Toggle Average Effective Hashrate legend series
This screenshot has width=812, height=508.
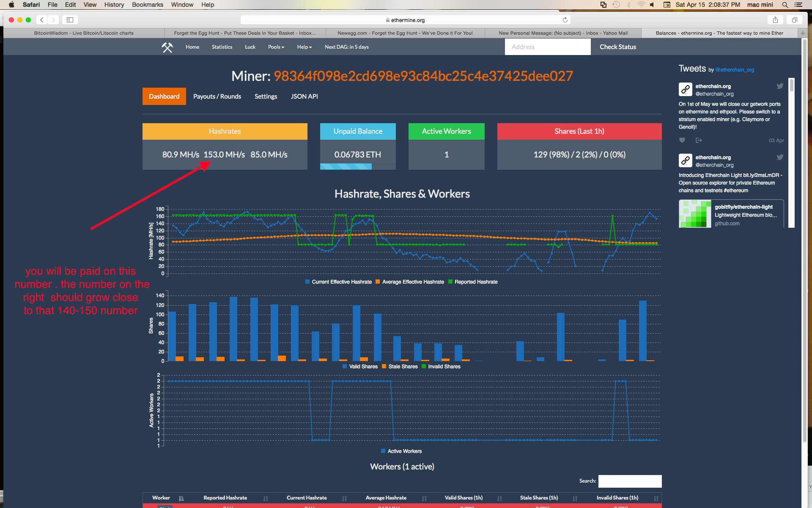pyautogui.click(x=410, y=282)
